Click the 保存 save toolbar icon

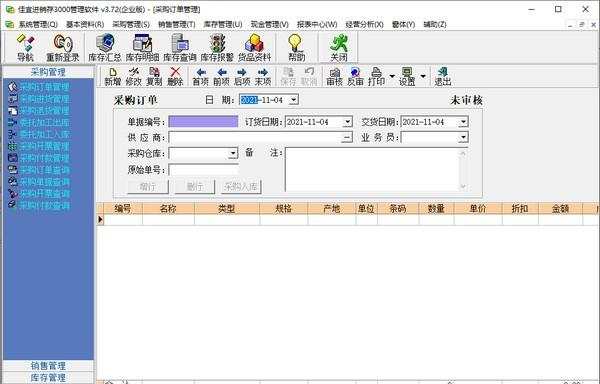click(288, 76)
